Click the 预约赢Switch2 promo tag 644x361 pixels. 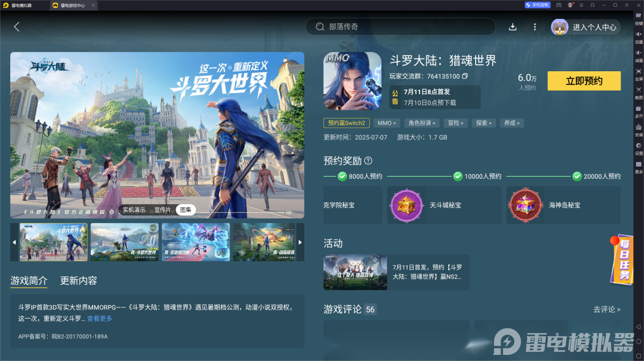tap(346, 123)
